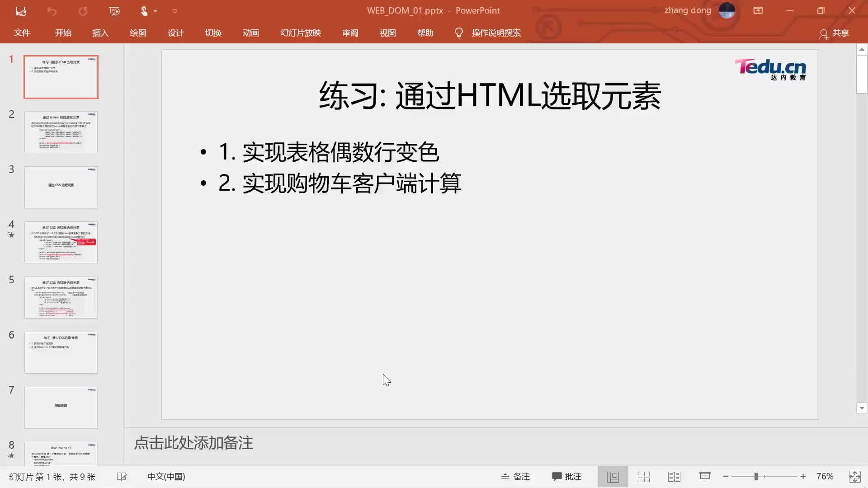Viewport: 868px width, 488px height.
Task: Click 76% zoom level
Action: (x=825, y=477)
